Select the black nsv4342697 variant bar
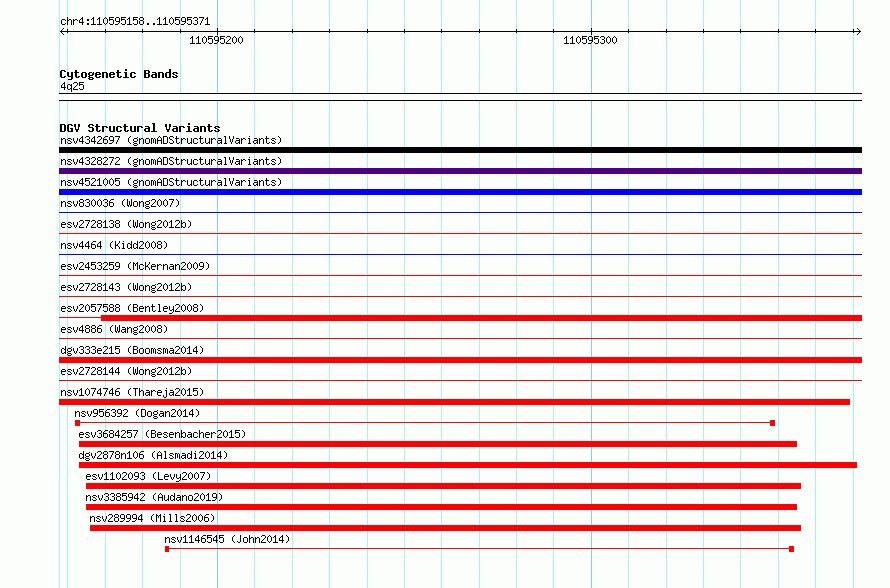This screenshot has height=588, width=890. [x=460, y=150]
